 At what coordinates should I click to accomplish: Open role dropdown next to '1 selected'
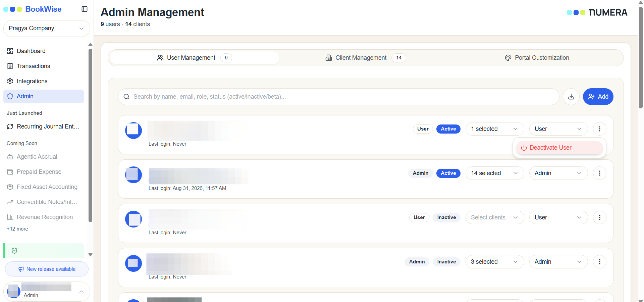click(x=558, y=129)
